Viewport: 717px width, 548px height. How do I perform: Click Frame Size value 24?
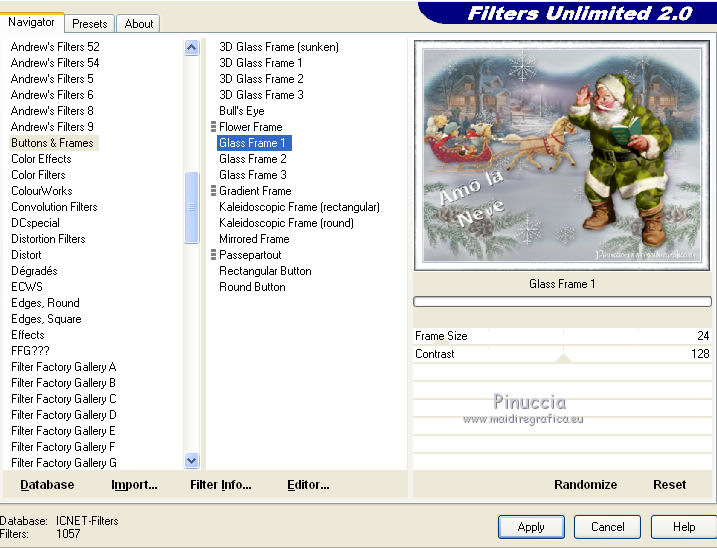(703, 336)
